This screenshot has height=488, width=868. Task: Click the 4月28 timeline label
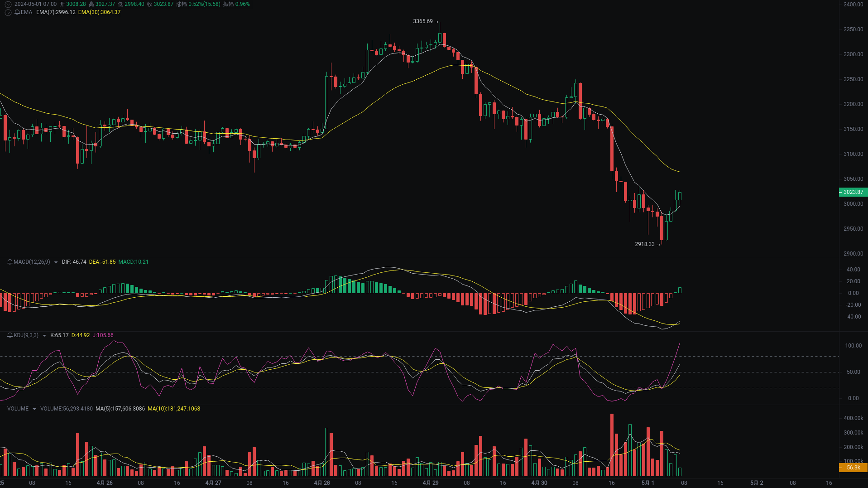[x=322, y=483]
